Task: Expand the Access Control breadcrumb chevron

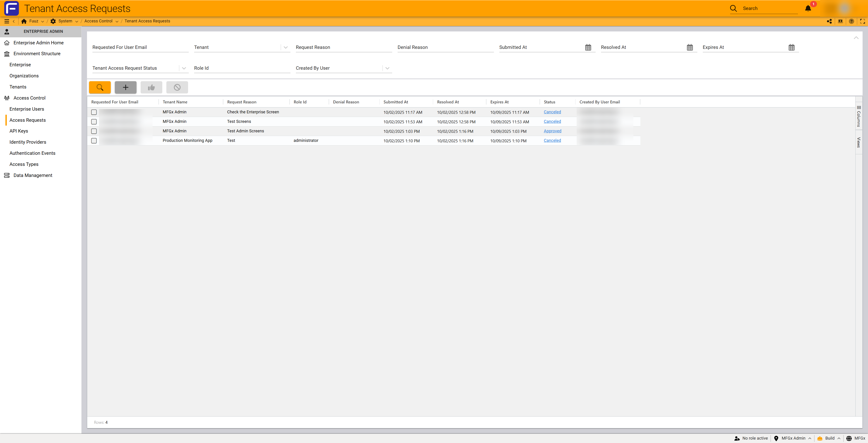Action: [x=117, y=21]
